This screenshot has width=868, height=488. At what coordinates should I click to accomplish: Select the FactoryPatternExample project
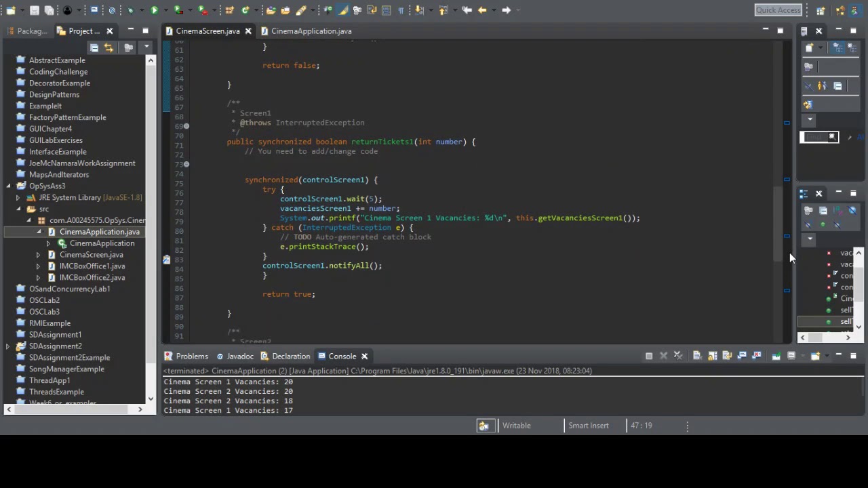click(x=67, y=117)
